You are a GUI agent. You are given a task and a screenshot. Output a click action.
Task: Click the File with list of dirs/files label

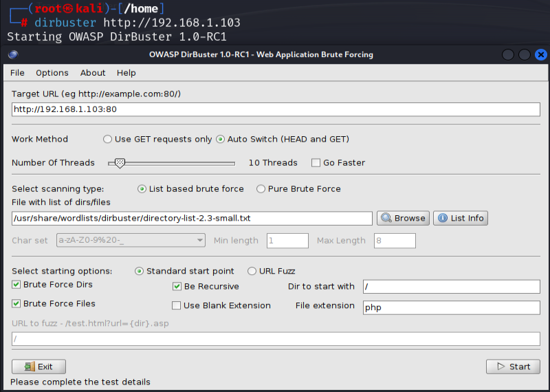(x=61, y=202)
